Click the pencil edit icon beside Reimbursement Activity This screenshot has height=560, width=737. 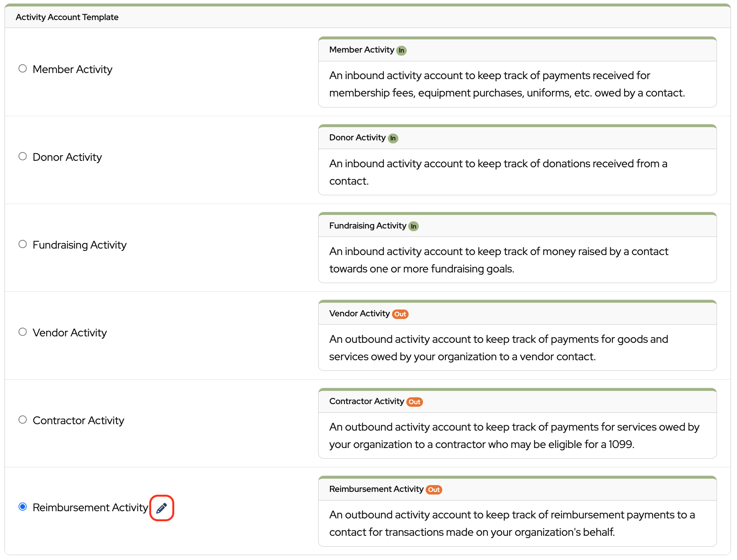click(162, 508)
